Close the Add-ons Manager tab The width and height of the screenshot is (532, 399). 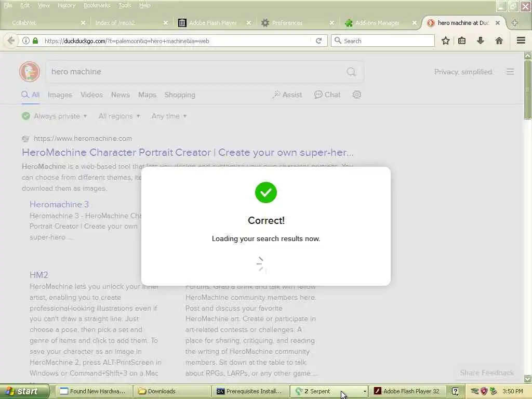point(414,23)
